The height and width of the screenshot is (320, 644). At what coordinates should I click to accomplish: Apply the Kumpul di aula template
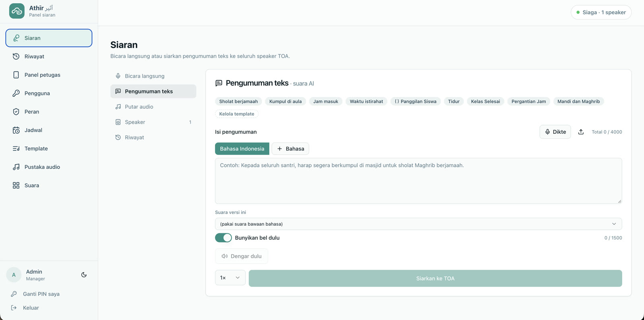coord(285,102)
